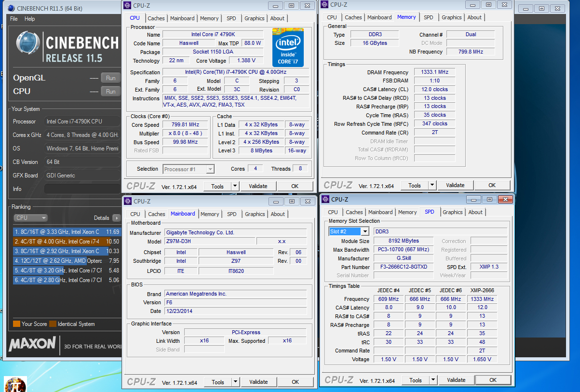
Task: Open SPD tab in the CPU window
Action: pos(231,18)
